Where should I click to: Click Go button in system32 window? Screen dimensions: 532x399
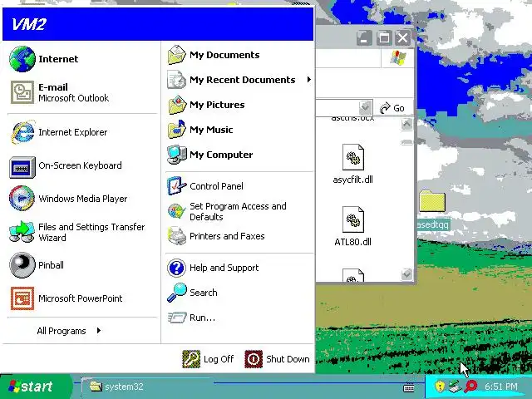coord(392,108)
